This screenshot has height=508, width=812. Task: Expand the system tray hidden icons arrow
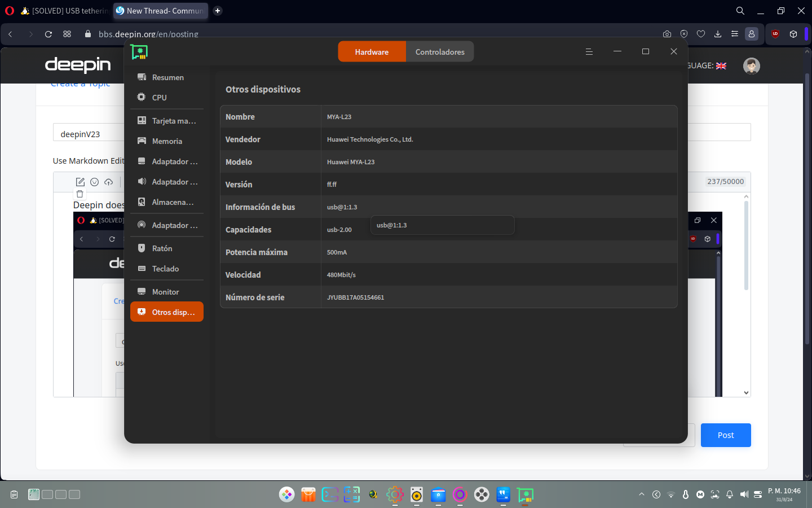[642, 494]
